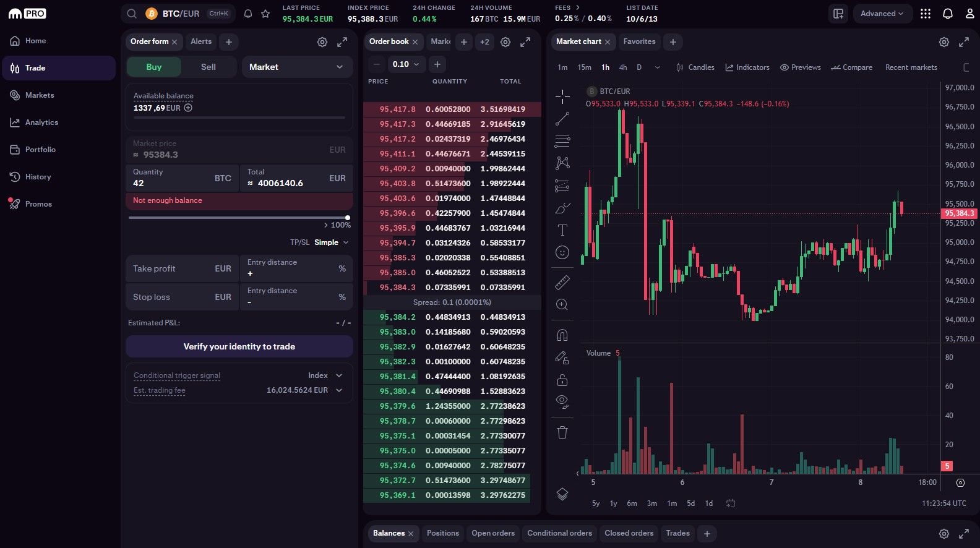The width and height of the screenshot is (980, 548).
Task: Add BTC/EUR to favorites with star icon
Action: pos(265,14)
